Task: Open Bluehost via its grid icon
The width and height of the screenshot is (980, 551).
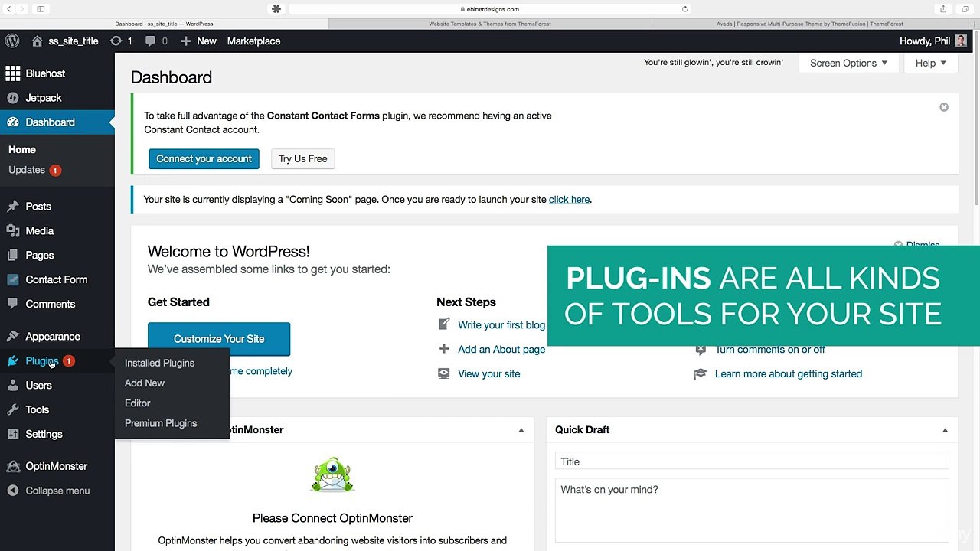Action: (13, 73)
